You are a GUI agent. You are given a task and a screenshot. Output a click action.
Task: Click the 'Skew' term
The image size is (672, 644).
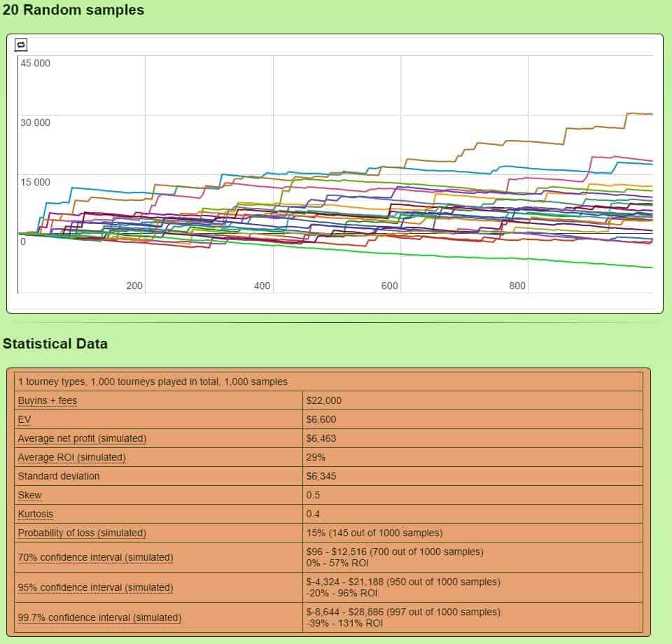click(29, 495)
